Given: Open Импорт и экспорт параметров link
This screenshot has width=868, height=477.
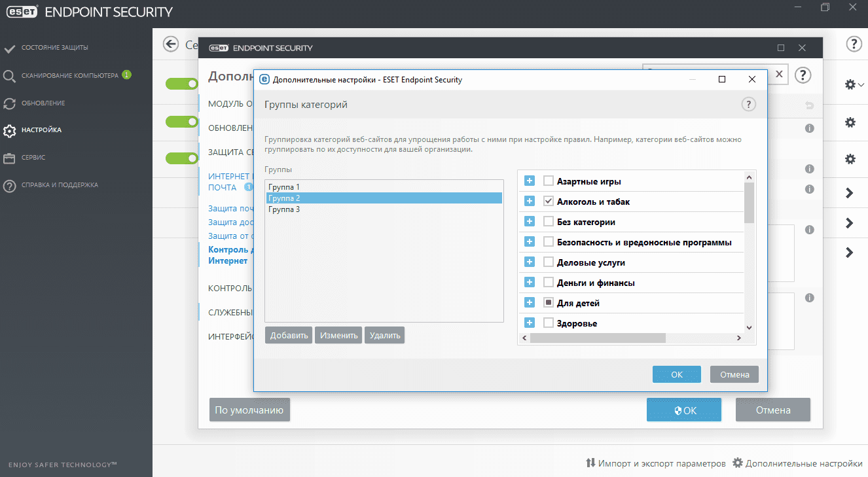Looking at the screenshot, I should (x=656, y=463).
